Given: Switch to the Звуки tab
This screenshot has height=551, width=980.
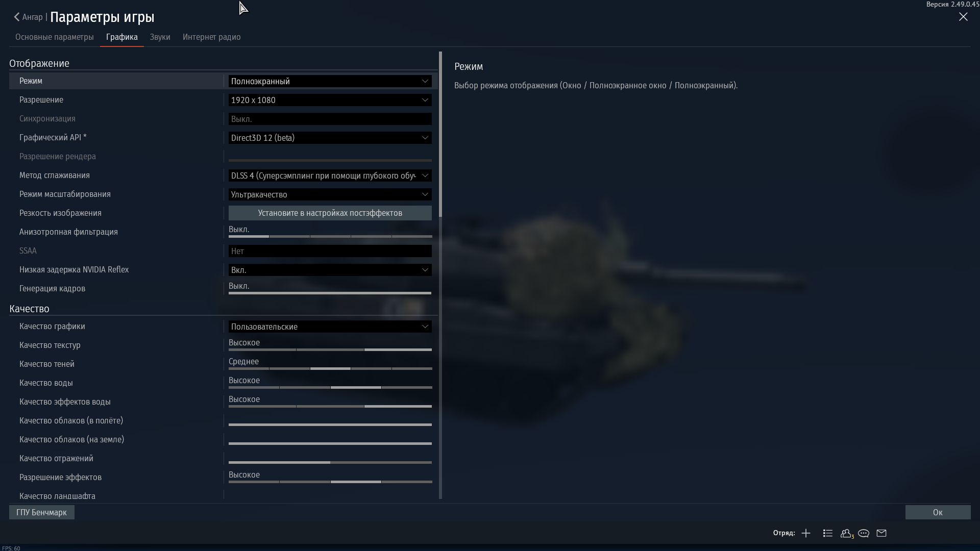Looking at the screenshot, I should click(x=160, y=37).
